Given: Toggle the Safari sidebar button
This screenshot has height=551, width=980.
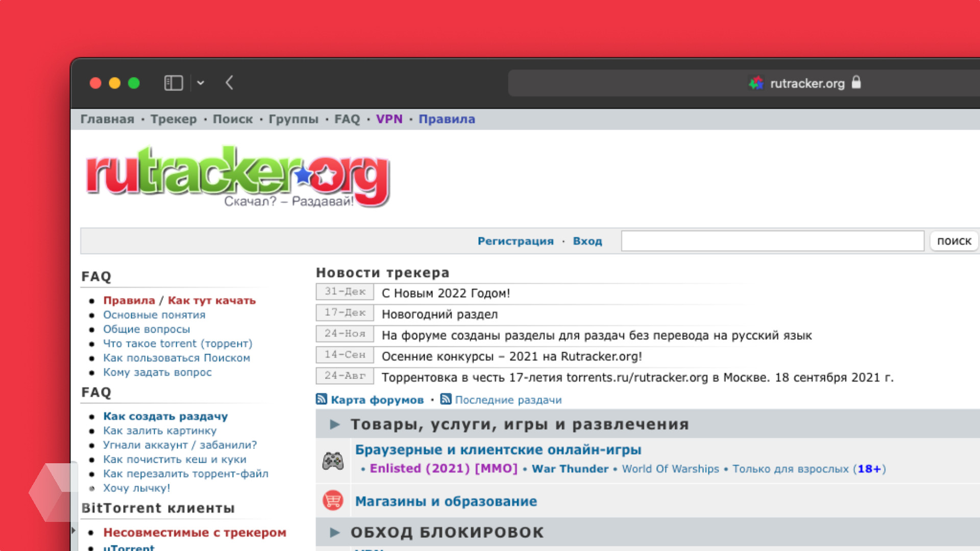Looking at the screenshot, I should click(x=174, y=83).
